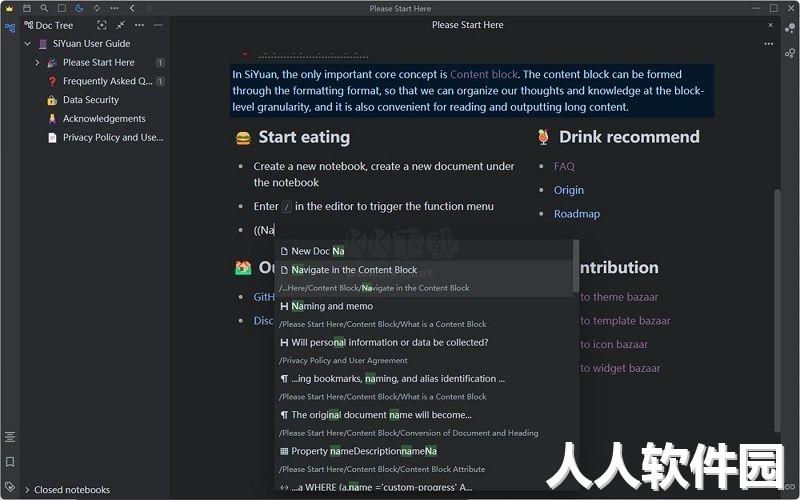
Task: Choose New Doc Na suggestion
Action: 424,251
